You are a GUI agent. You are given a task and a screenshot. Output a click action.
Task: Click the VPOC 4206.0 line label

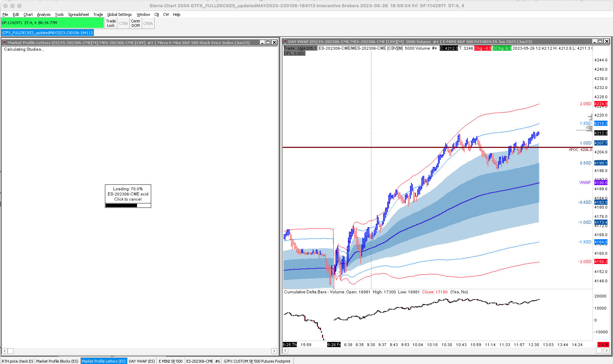coord(581,150)
